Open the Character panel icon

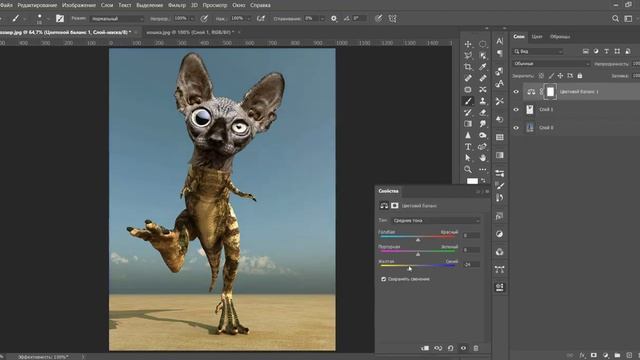point(500,41)
